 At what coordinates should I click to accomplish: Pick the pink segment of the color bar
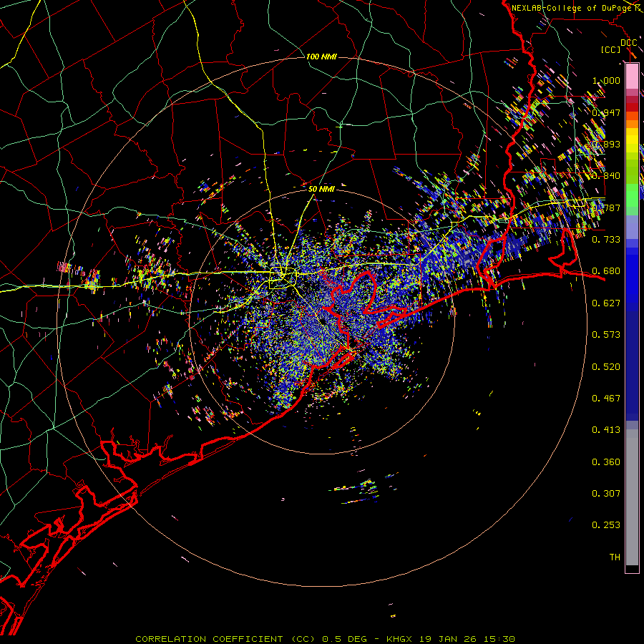click(632, 77)
